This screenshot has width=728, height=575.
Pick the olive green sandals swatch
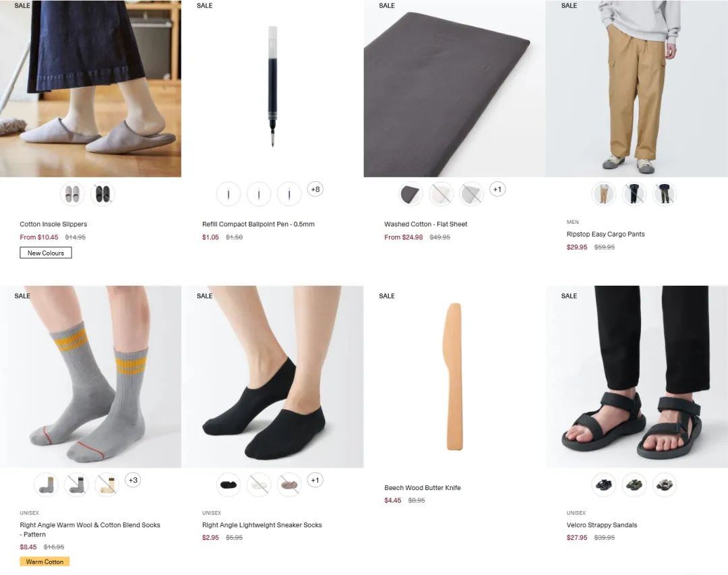tap(634, 485)
